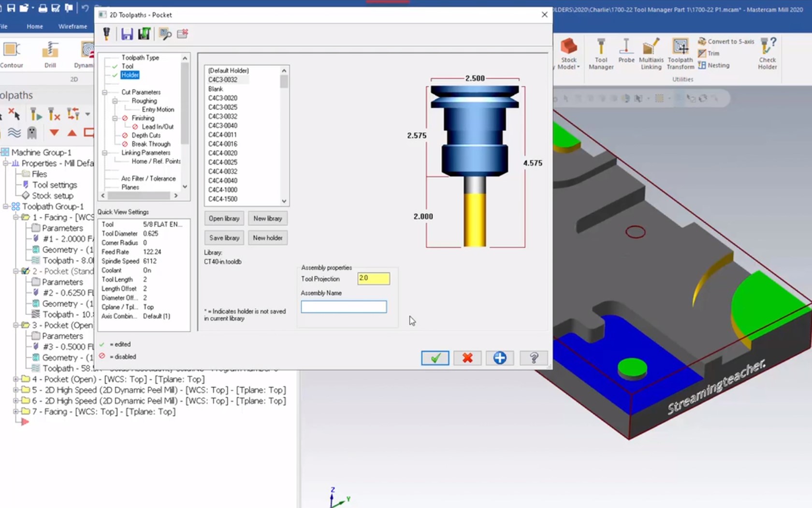Collapse the Cut Parameters tree node
Screen dimensions: 812x508
click(x=104, y=92)
